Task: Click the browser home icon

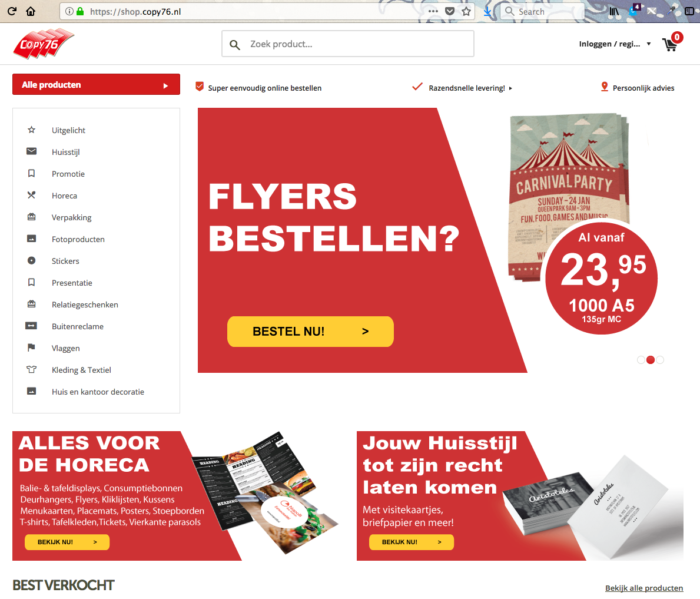Action: [31, 11]
